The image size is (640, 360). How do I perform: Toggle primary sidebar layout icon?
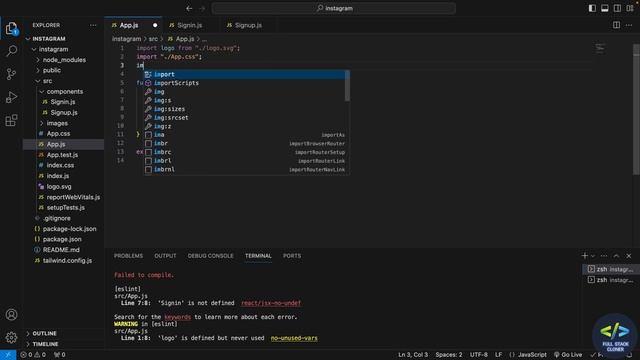click(x=592, y=8)
